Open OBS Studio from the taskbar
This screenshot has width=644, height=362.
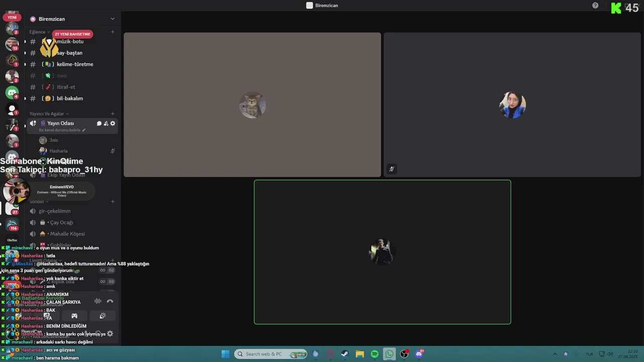click(x=404, y=354)
